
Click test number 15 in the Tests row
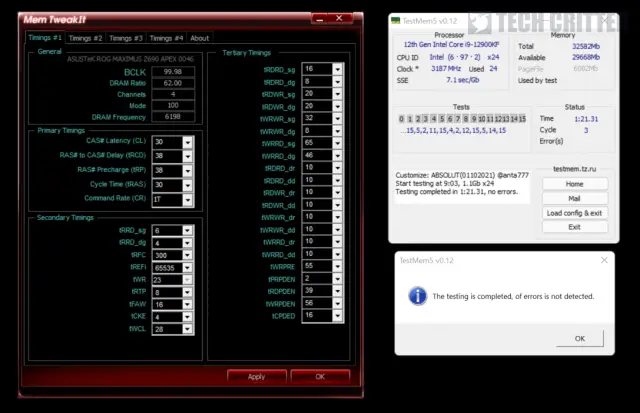click(522, 119)
